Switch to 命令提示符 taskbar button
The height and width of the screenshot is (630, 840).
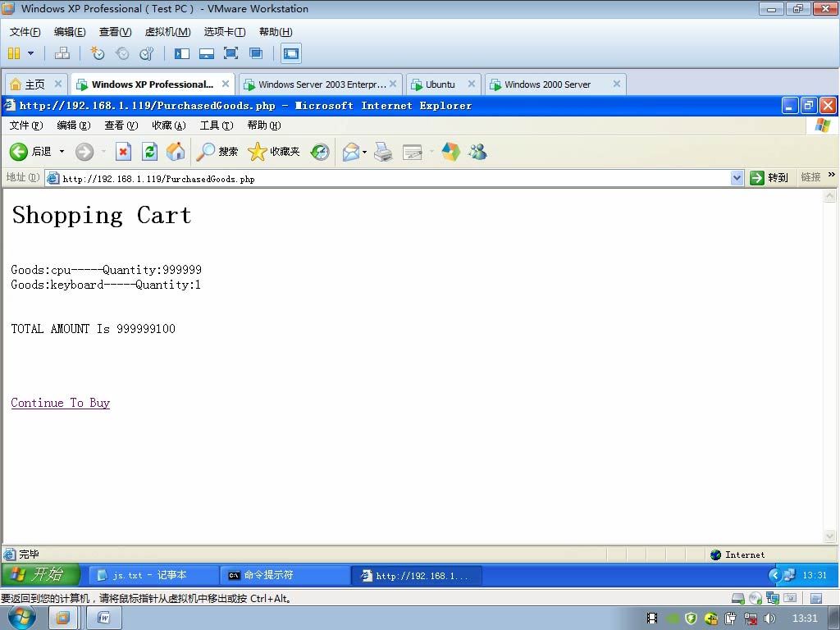click(x=285, y=575)
